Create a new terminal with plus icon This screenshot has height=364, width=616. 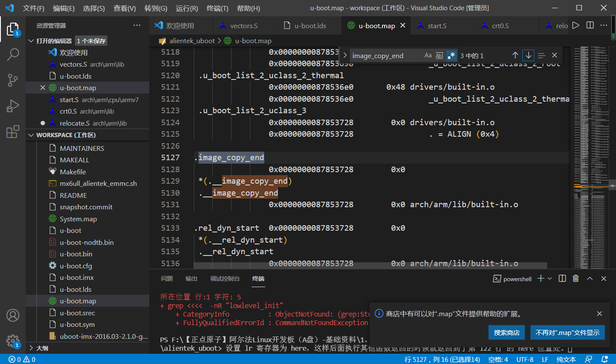[541, 279]
